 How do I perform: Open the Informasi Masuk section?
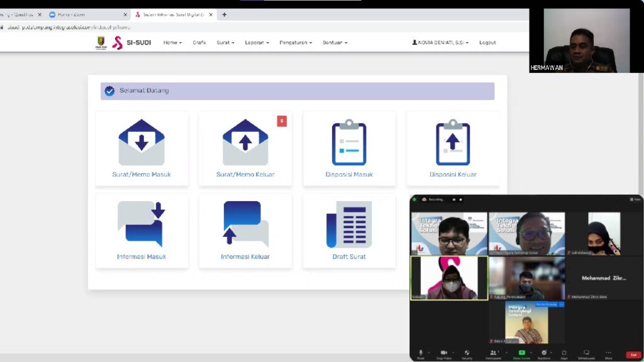(x=142, y=229)
